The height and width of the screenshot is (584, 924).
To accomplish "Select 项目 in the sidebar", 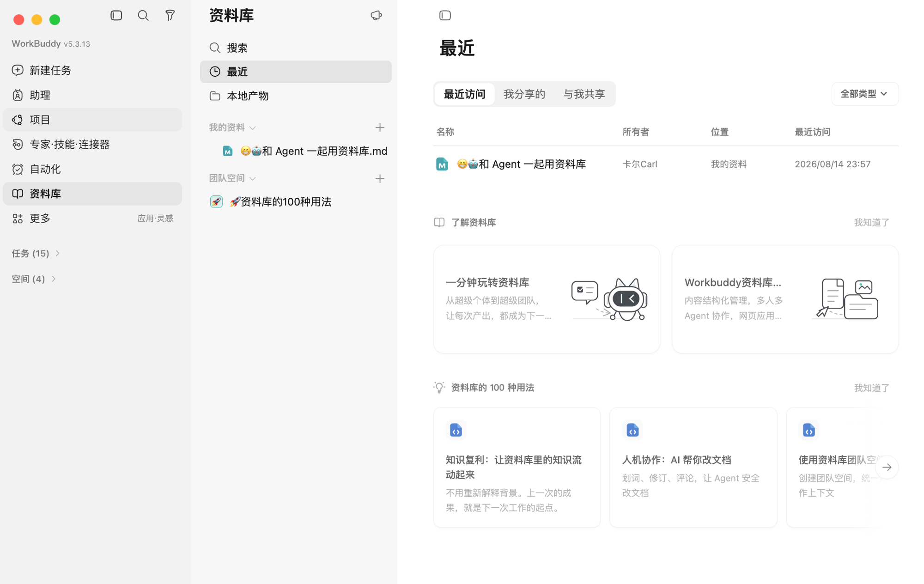I will (x=92, y=120).
